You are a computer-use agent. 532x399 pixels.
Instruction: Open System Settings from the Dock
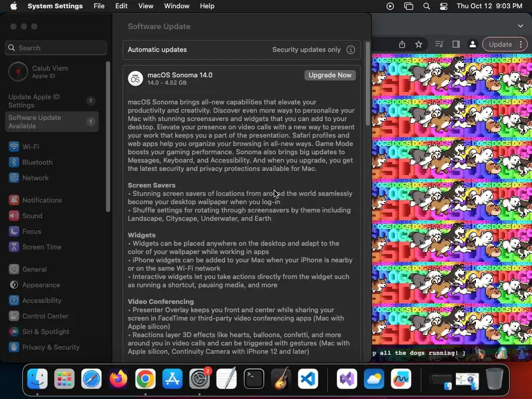[199, 379]
